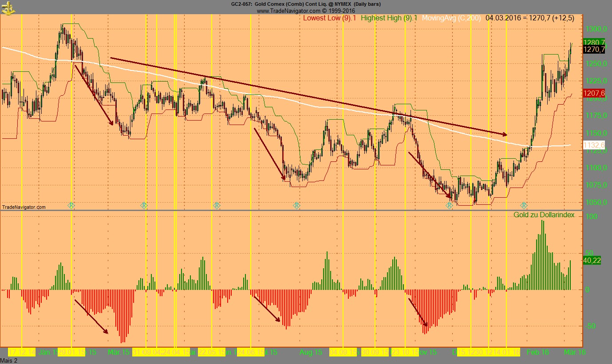
Task: Click the TradeNavigator.com watermark in the chart
Action: point(24,207)
